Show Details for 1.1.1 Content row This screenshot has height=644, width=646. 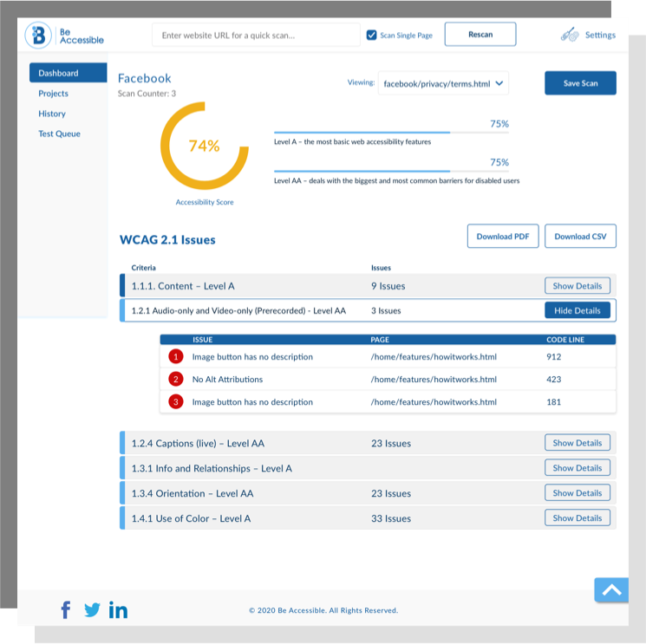(x=577, y=286)
